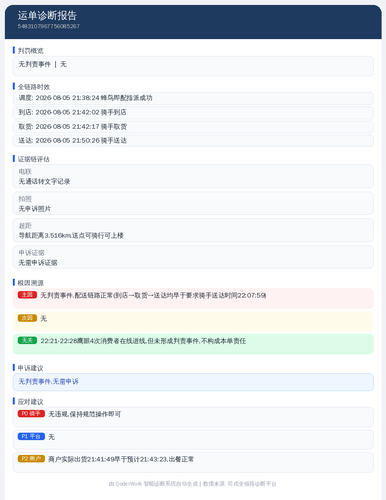
Task: Select the 无违规,保持规范操作即可 text
Action: tap(85, 414)
